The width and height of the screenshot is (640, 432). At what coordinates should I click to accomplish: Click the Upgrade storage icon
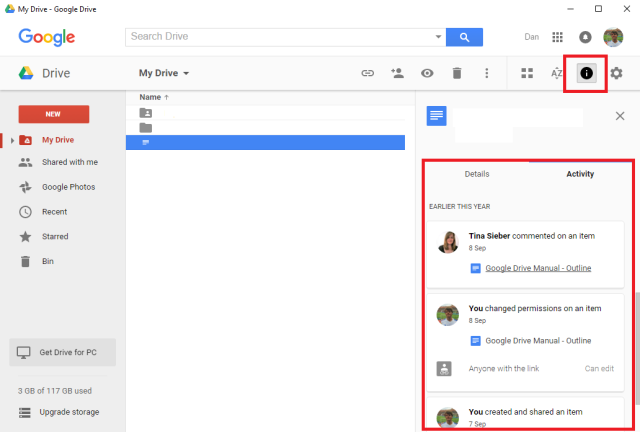point(25,412)
